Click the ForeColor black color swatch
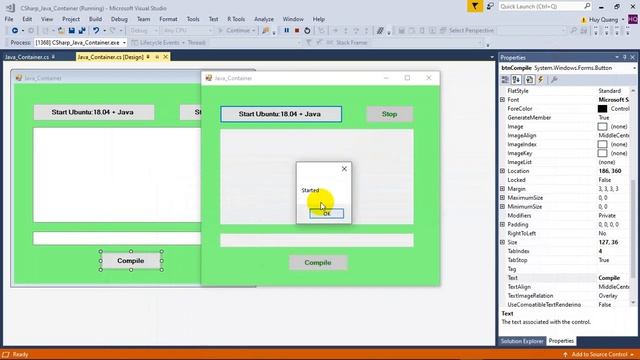The width and height of the screenshot is (640, 360). pyautogui.click(x=602, y=109)
